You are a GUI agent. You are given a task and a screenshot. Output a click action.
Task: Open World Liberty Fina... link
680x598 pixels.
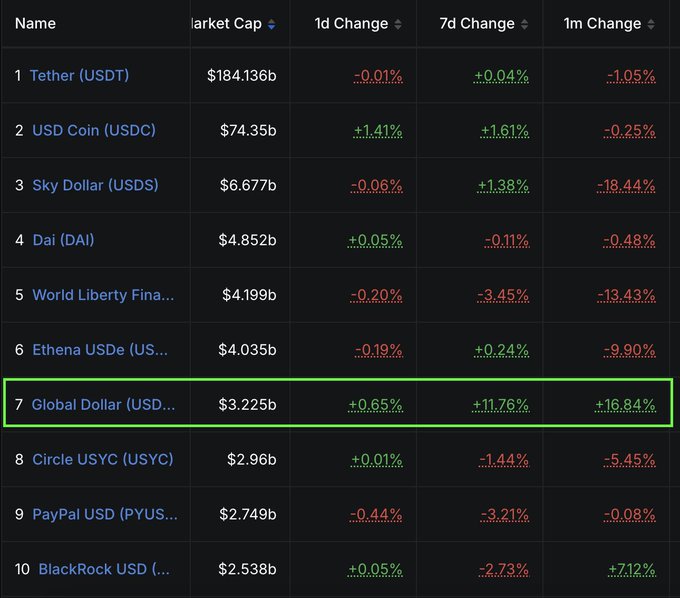(x=103, y=295)
